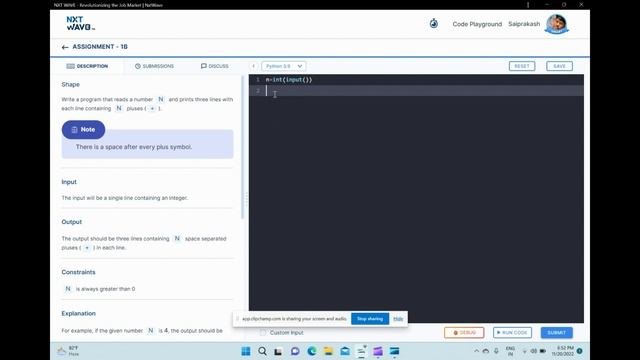Click the Input section heading
The image size is (640, 360).
click(x=69, y=182)
